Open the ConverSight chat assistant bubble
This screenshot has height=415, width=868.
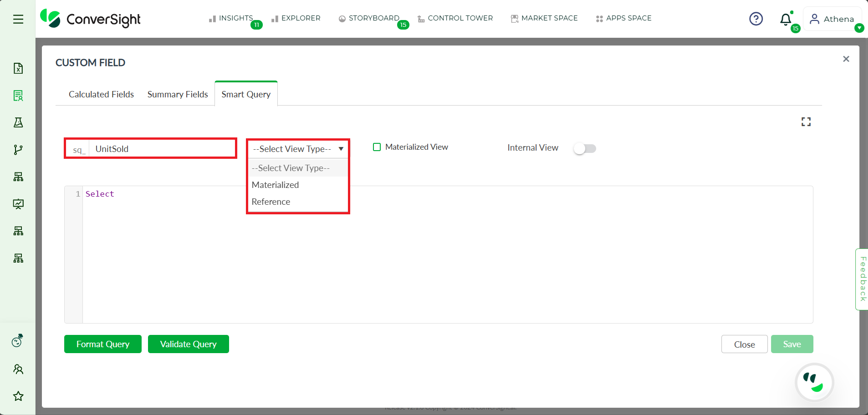click(814, 382)
